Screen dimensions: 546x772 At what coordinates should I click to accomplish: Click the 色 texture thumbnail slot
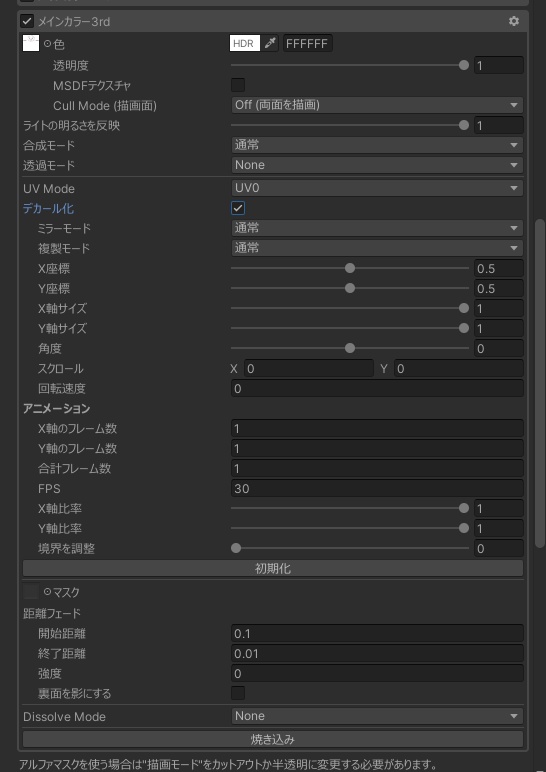click(x=31, y=43)
